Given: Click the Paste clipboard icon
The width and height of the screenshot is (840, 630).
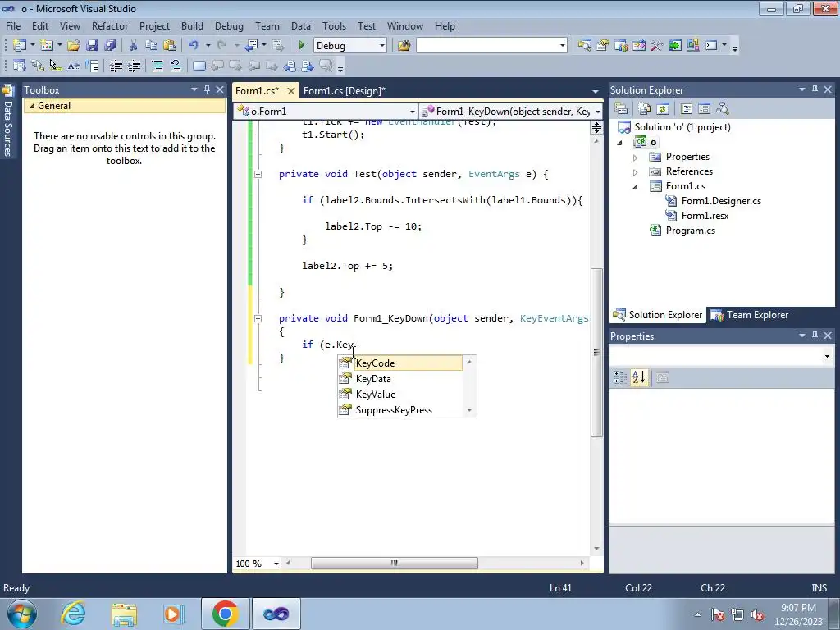Looking at the screenshot, I should point(169,46).
